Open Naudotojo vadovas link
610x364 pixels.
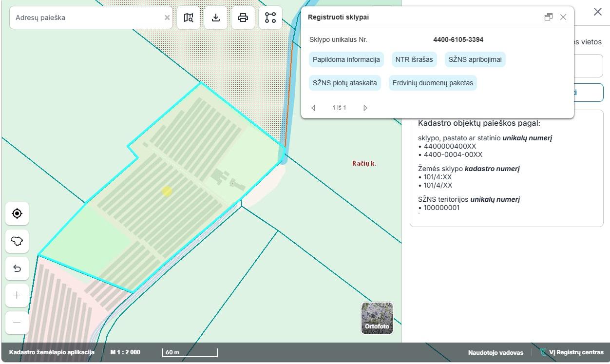[496, 353]
